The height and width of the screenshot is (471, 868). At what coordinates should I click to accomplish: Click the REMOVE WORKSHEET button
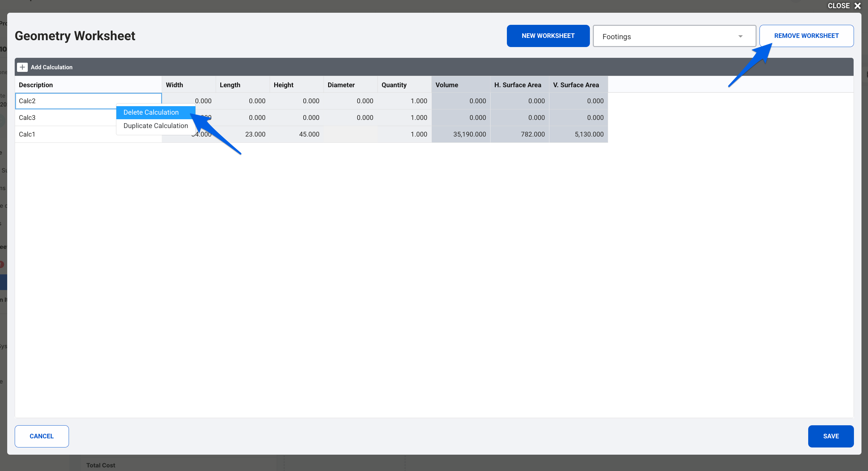(806, 36)
